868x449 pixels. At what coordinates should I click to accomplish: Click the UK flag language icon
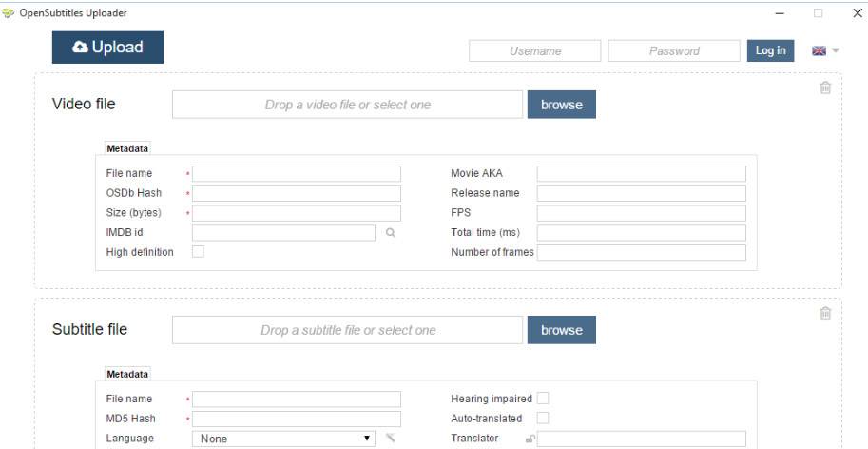[819, 51]
